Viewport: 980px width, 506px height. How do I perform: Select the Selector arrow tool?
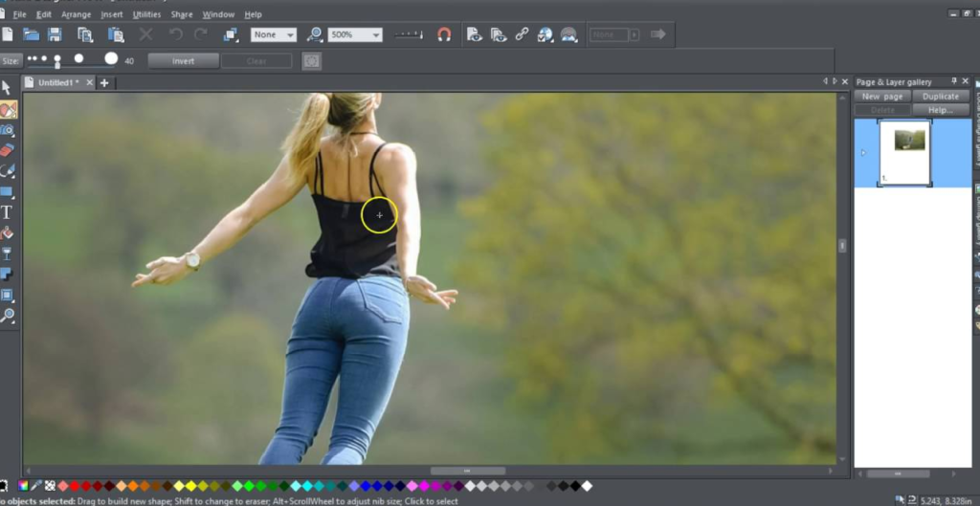[x=8, y=88]
